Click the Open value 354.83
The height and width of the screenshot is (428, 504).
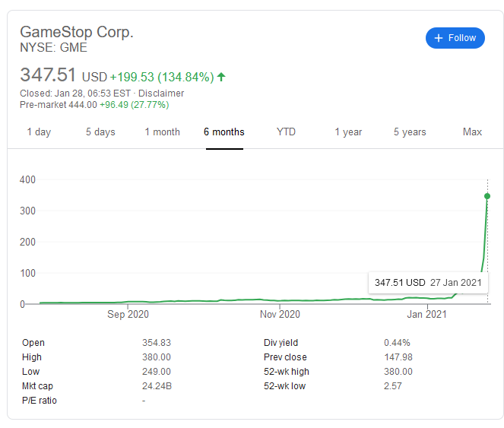coord(157,343)
